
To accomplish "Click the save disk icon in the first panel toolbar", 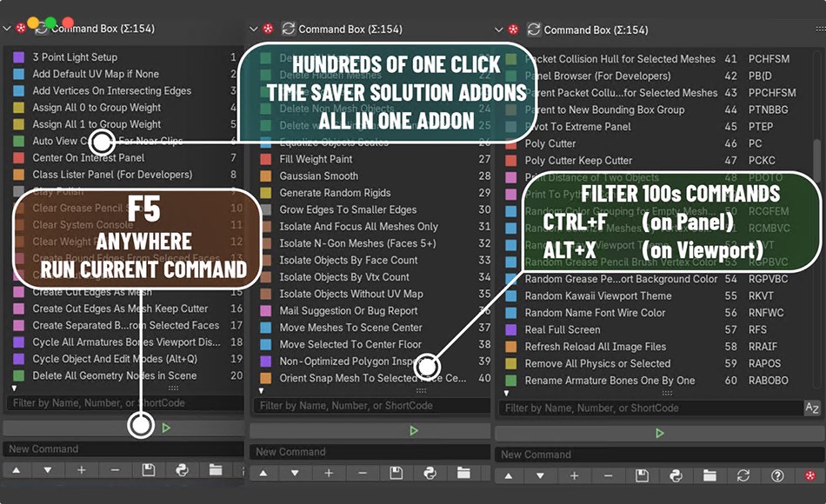I will pyautogui.click(x=148, y=469).
